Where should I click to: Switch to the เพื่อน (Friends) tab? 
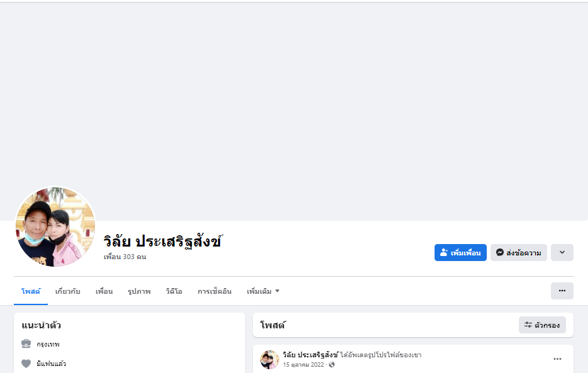click(x=104, y=291)
